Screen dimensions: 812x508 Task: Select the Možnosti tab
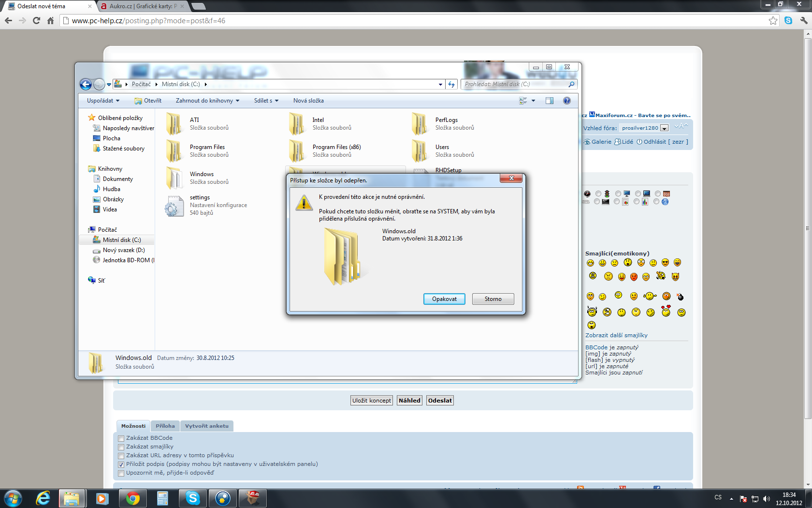coord(133,426)
